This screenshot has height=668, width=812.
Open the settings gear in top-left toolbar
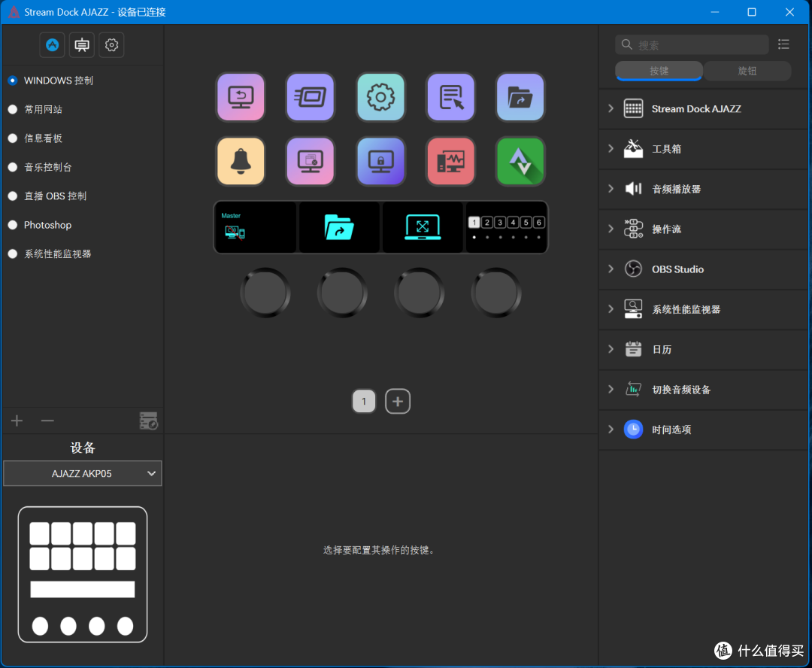(x=111, y=45)
